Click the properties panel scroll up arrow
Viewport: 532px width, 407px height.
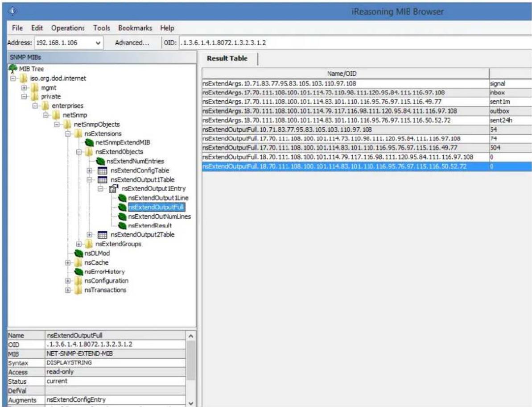tap(191, 336)
